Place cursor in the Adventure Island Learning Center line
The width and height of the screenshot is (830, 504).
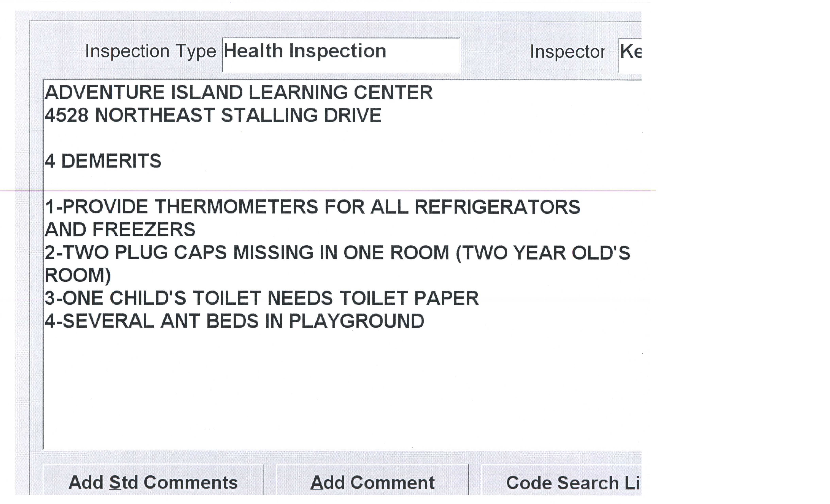pyautogui.click(x=239, y=92)
